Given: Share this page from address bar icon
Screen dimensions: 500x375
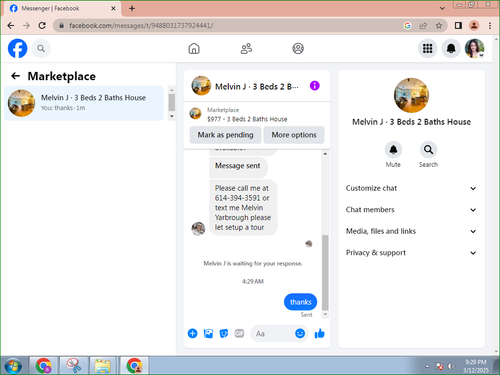Looking at the screenshot, I should tap(423, 26).
